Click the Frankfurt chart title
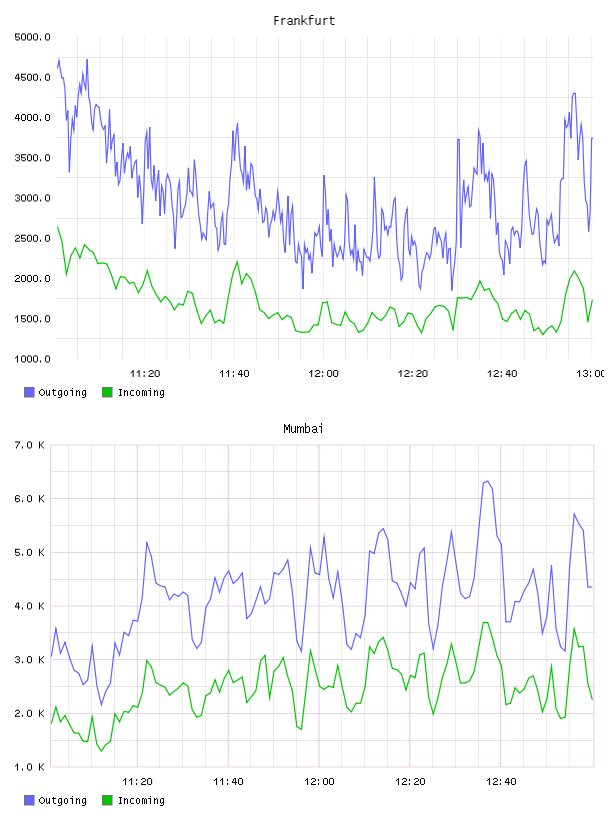Screen dimensions: 608x816 [x=304, y=21]
